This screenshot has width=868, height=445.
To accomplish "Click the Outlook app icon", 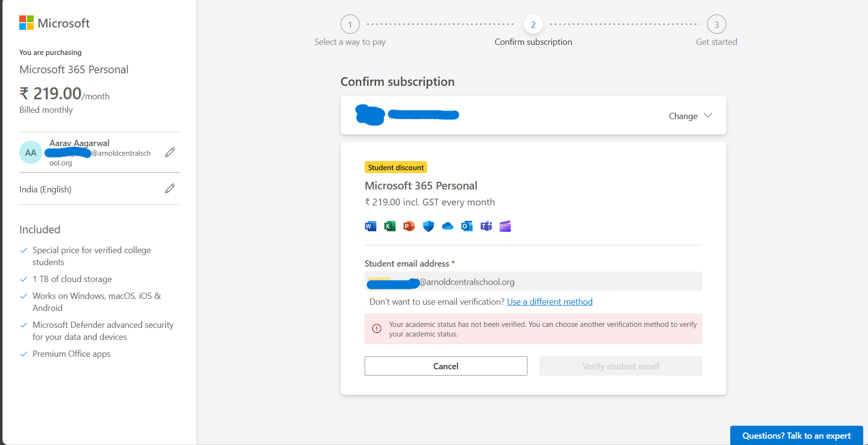I will 467,226.
